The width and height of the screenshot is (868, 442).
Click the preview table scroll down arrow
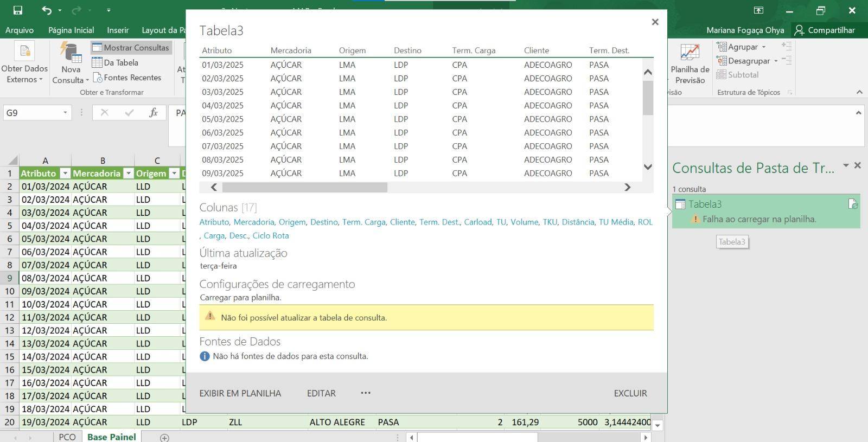648,167
